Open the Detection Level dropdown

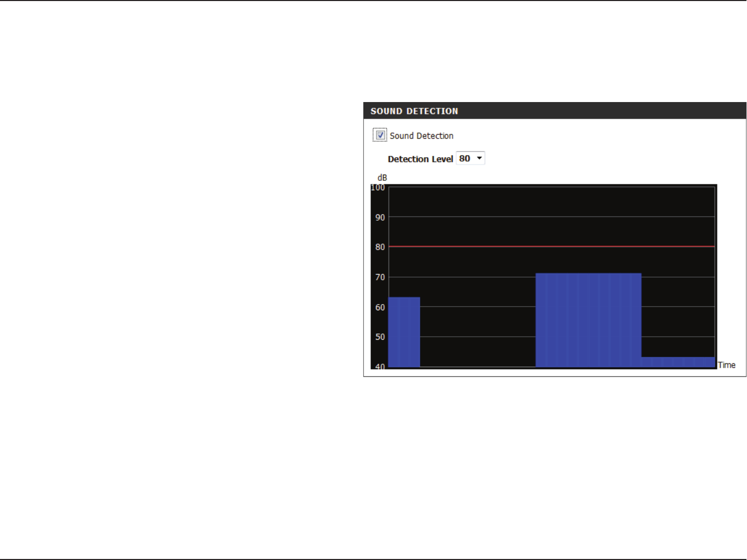click(x=471, y=159)
